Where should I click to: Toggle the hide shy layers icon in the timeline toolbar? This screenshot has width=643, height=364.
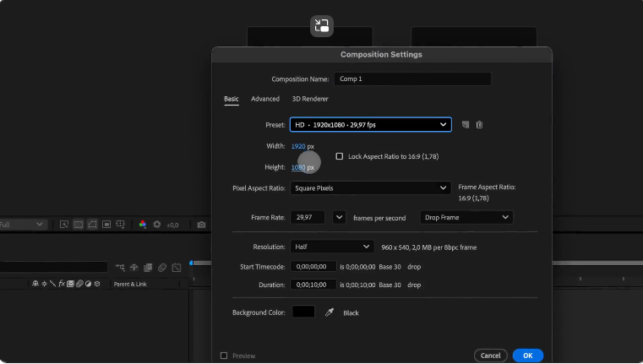click(134, 267)
